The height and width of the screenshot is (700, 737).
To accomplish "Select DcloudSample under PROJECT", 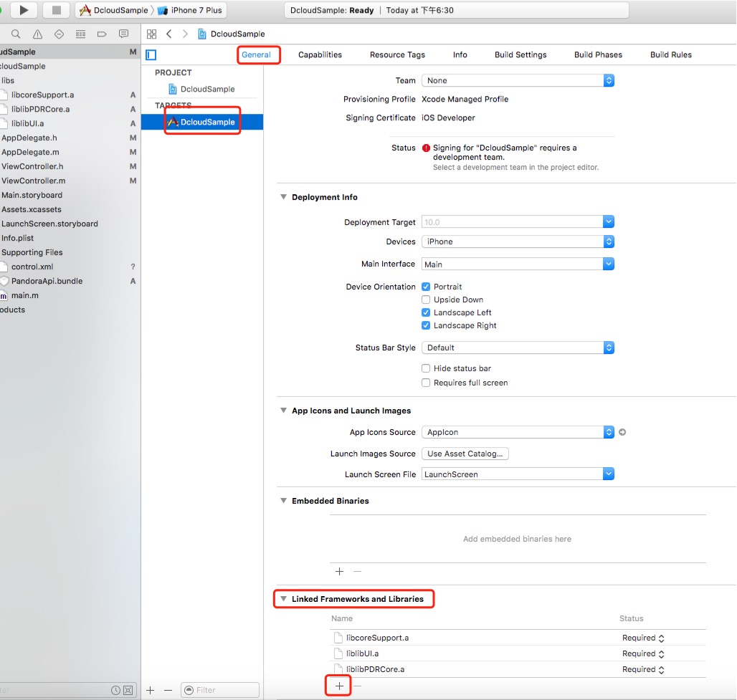I will [202, 90].
